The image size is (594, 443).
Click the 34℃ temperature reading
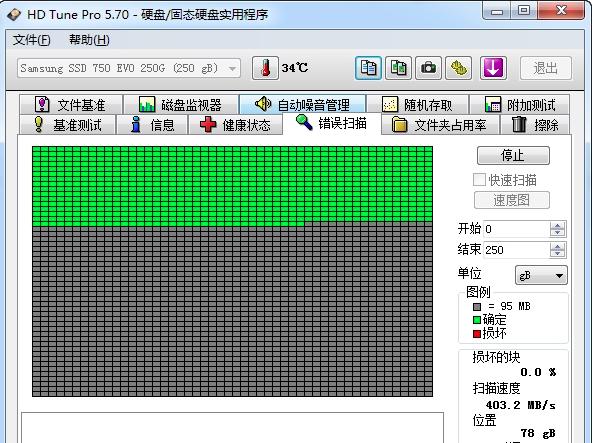pyautogui.click(x=295, y=68)
